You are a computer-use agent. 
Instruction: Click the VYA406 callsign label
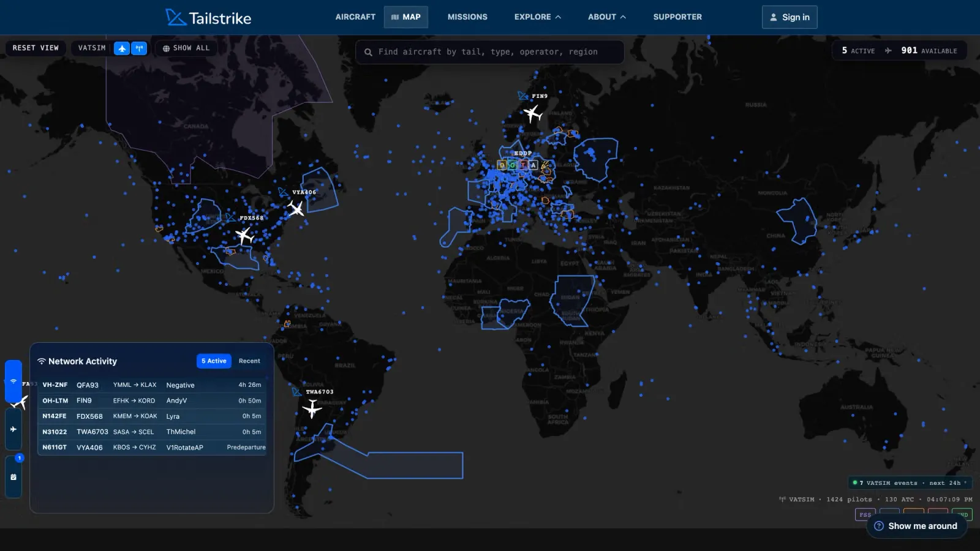click(304, 192)
